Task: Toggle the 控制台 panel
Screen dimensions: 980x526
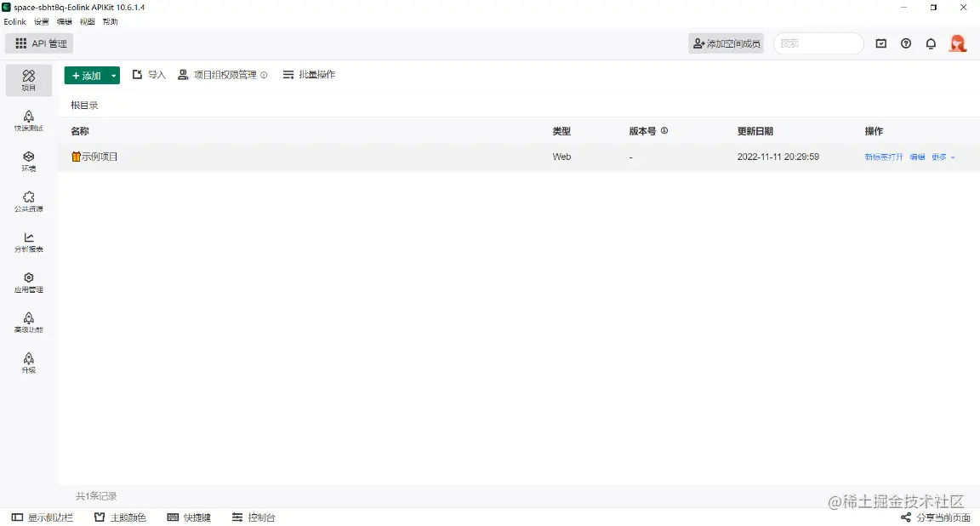Action: [253, 517]
